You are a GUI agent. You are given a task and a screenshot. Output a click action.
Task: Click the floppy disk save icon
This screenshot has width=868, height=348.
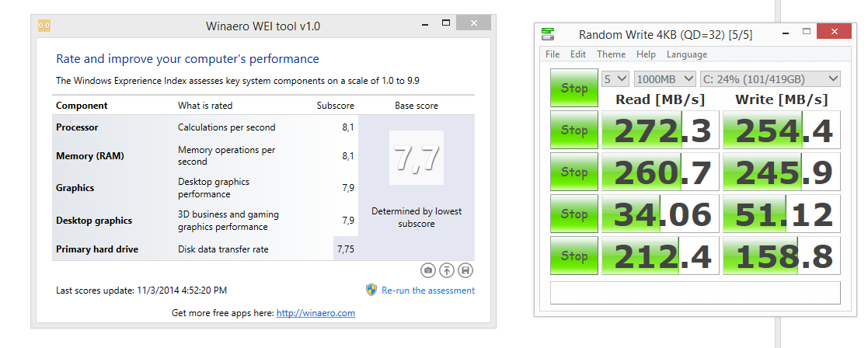(x=465, y=270)
